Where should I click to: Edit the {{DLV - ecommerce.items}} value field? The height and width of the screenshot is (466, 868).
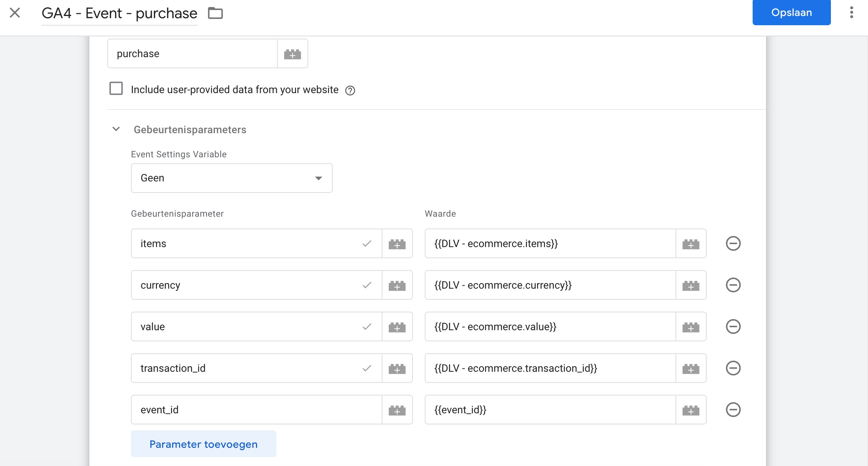coord(550,244)
